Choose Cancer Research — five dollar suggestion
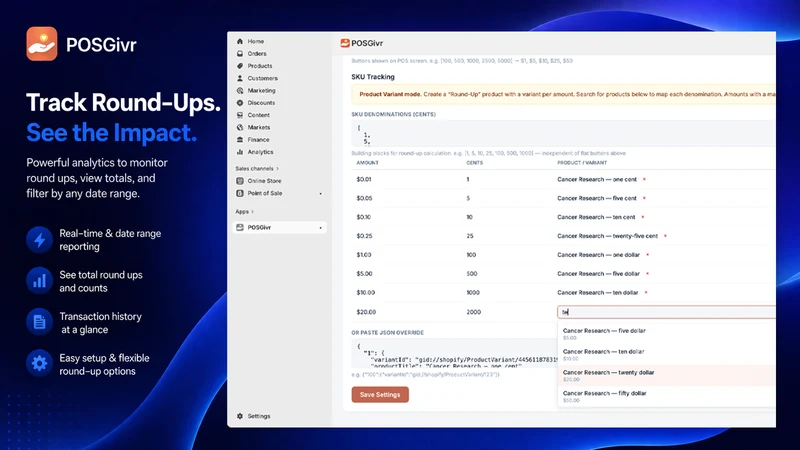 point(666,334)
